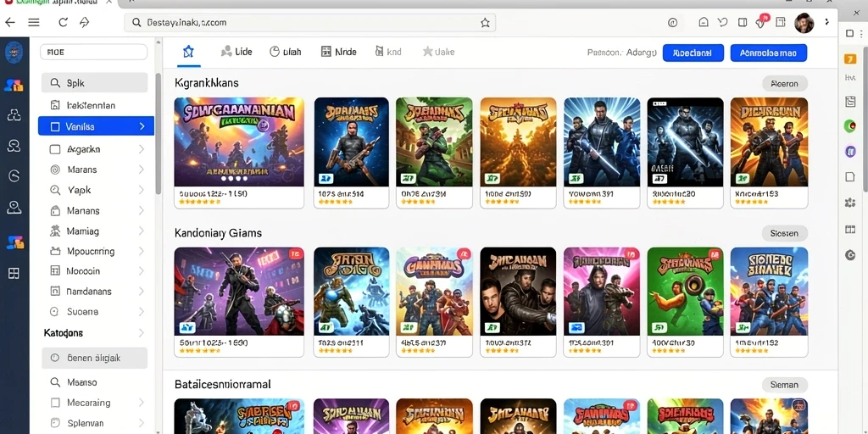Select the star tab icon
The height and width of the screenshot is (434, 868).
[x=188, y=52]
